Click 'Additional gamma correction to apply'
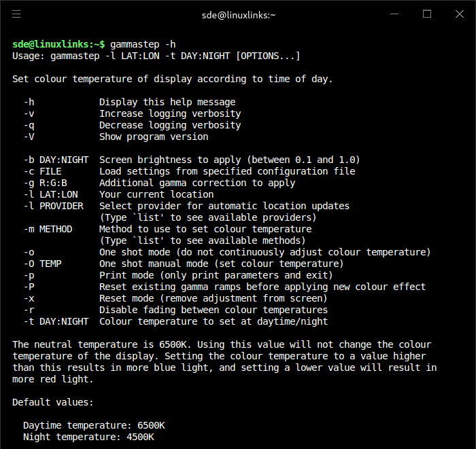 [x=197, y=183]
